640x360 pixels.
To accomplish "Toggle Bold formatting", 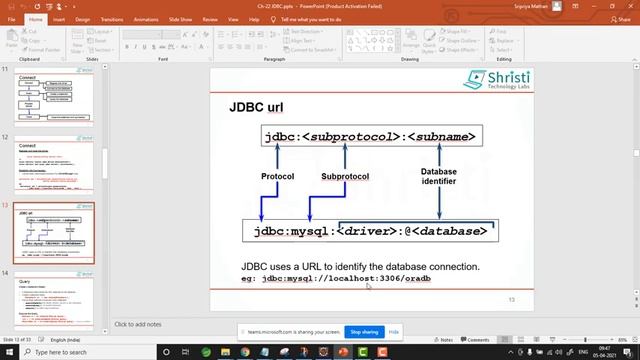I will click(127, 47).
